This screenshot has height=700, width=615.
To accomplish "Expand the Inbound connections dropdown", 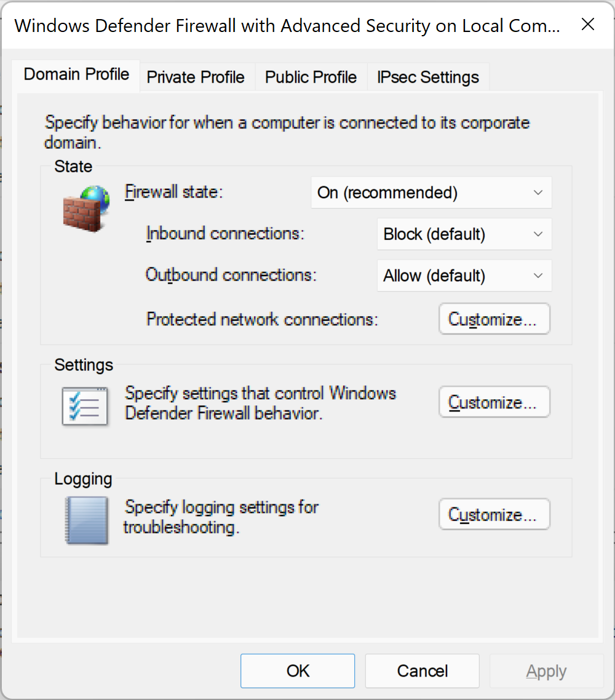I will [x=464, y=234].
